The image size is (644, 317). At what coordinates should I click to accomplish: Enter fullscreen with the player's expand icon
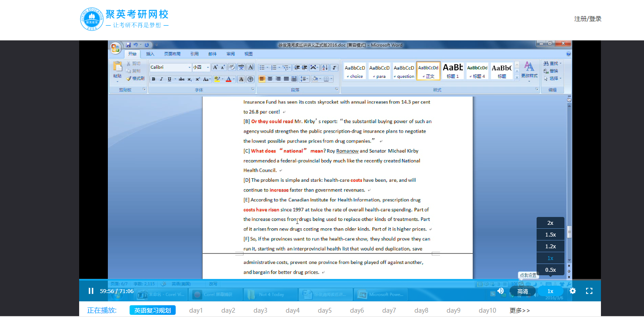click(589, 291)
